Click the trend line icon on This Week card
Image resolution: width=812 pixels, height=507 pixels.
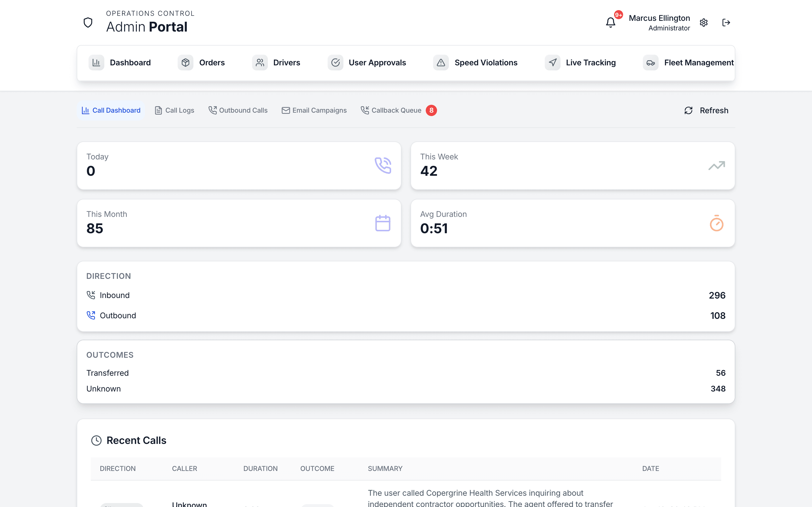pos(716,165)
